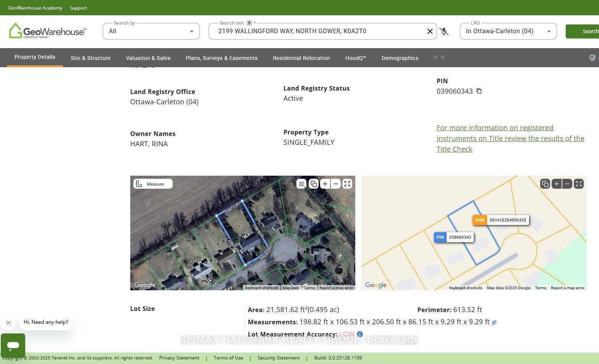Click the Land Registry Status Active value
The width and height of the screenshot is (599, 364).
(x=293, y=99)
